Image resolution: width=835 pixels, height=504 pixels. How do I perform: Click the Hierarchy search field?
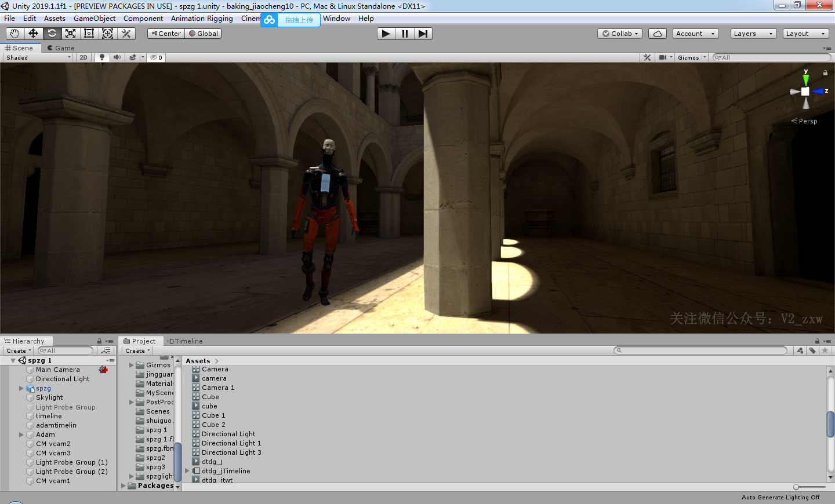66,350
